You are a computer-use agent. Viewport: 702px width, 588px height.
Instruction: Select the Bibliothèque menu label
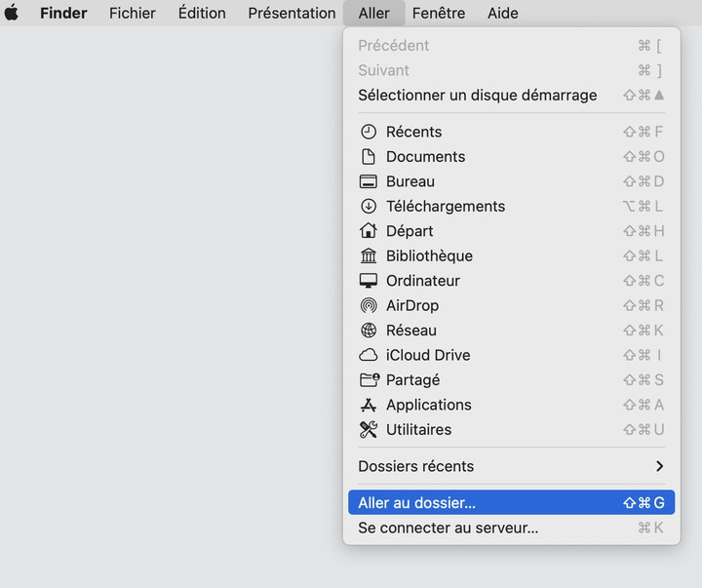(429, 255)
